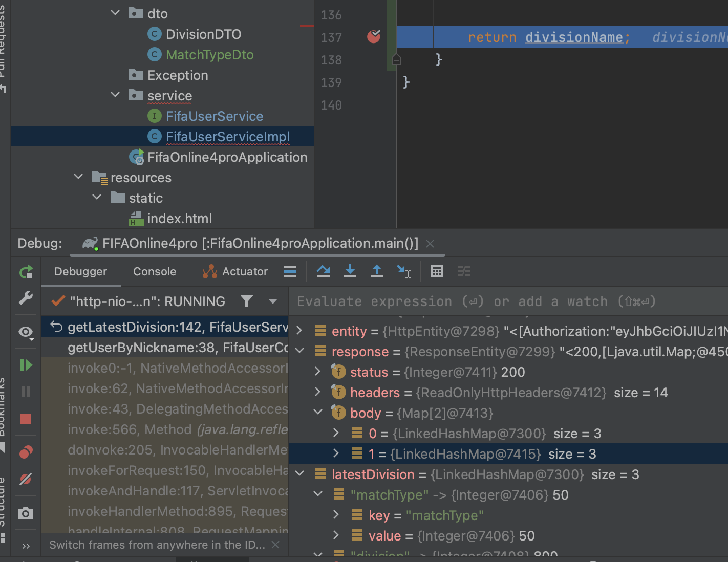Open the Bookmarks side panel
Screen dimensions: 728x562
tap(3, 415)
